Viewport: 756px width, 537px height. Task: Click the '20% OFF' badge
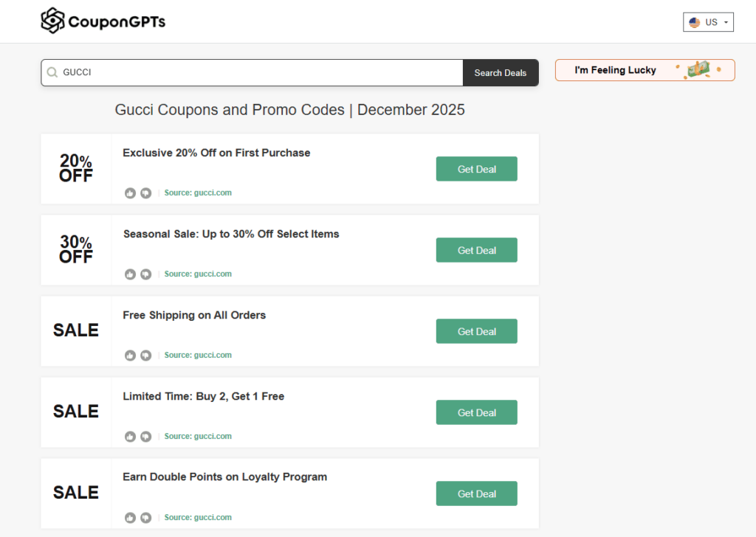(x=76, y=168)
